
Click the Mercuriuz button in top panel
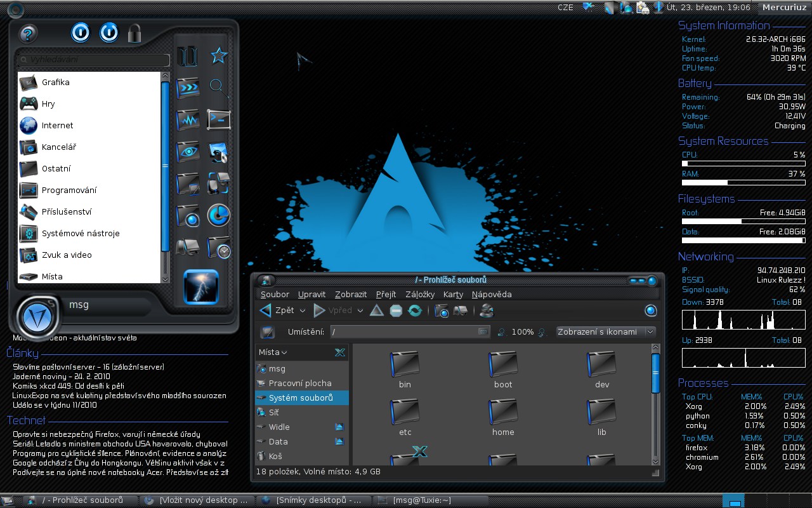click(783, 8)
